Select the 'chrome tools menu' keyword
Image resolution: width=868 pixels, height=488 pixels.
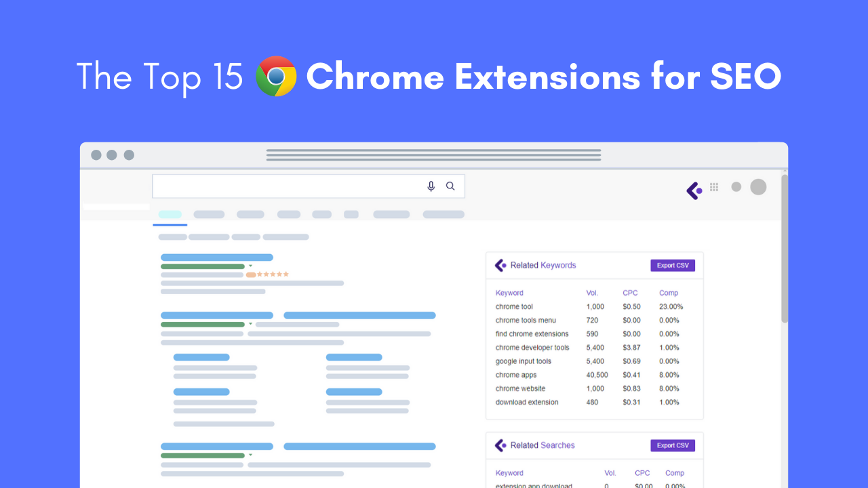pos(526,320)
